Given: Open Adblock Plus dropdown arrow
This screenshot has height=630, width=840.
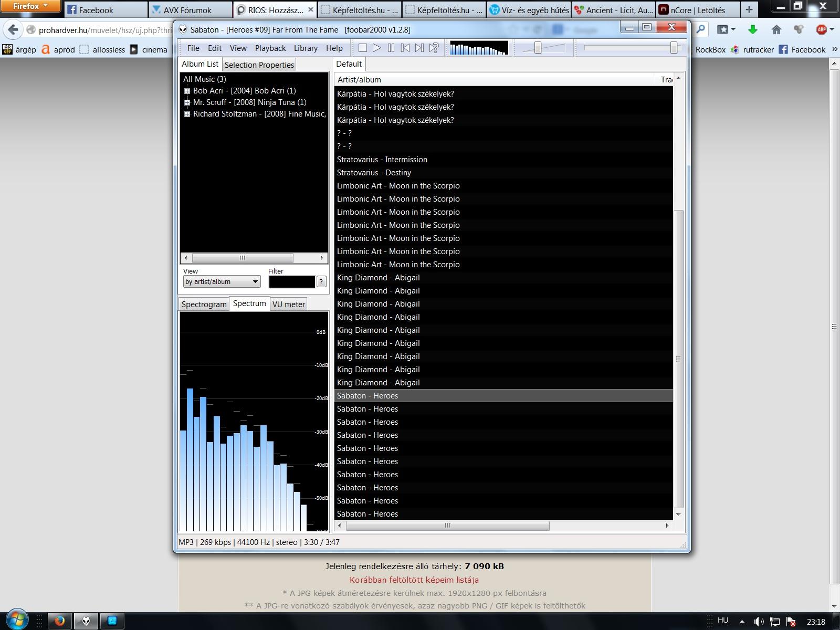Looking at the screenshot, I should coord(832,30).
